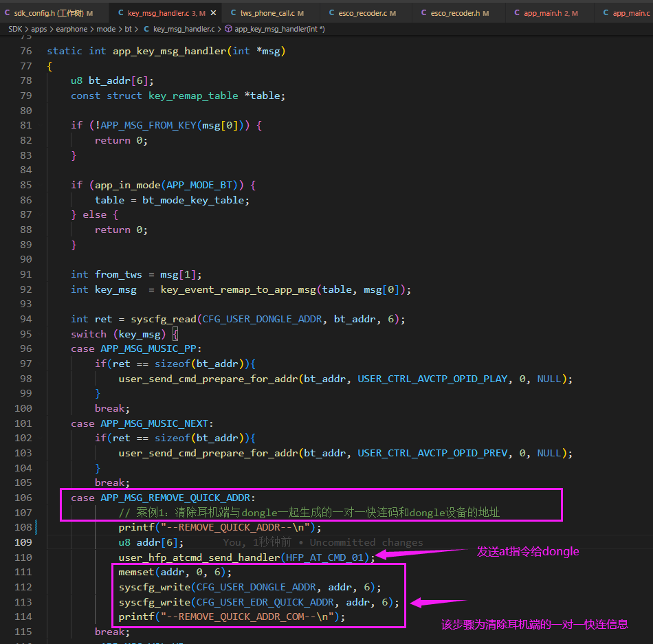Image resolution: width=653 pixels, height=644 pixels.
Task: Click line number 76 in the gutter
Action: [x=26, y=51]
